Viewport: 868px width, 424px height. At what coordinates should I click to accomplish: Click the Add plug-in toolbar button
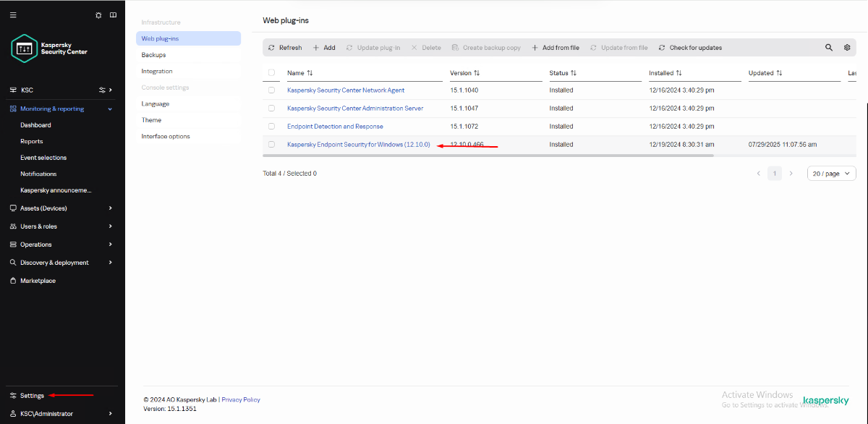(324, 48)
